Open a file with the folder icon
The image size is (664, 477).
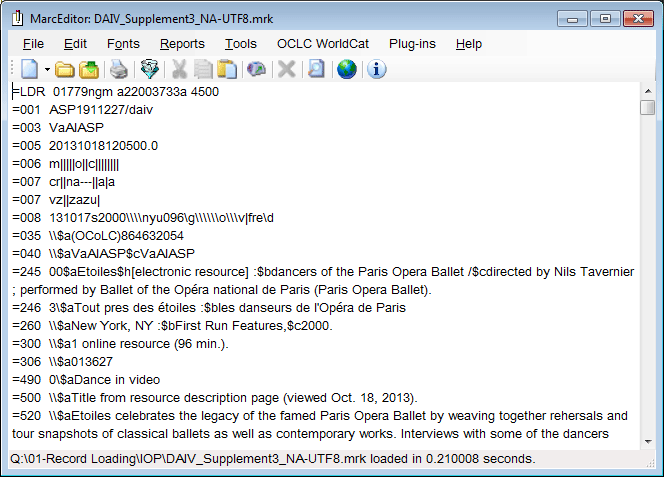coord(65,69)
